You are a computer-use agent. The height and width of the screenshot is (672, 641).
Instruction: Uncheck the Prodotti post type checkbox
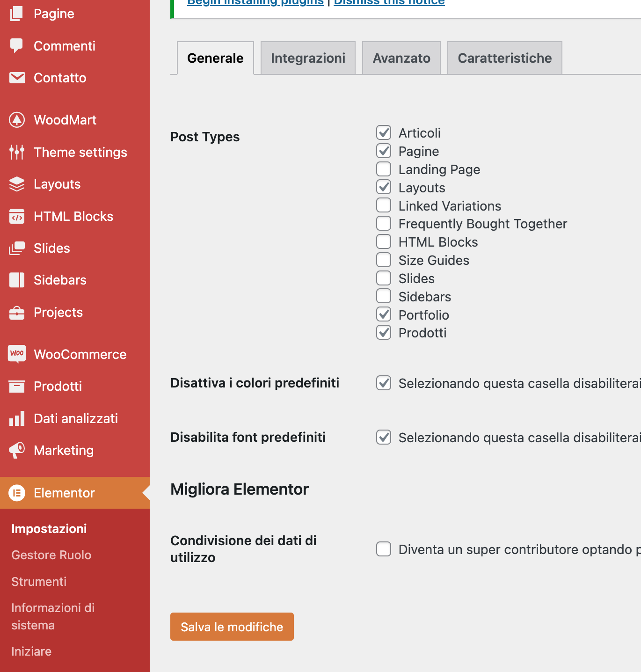pyautogui.click(x=384, y=333)
